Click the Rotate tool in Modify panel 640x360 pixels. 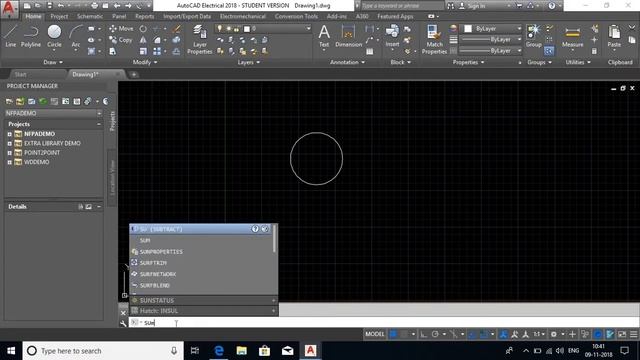pyautogui.click(x=143, y=29)
